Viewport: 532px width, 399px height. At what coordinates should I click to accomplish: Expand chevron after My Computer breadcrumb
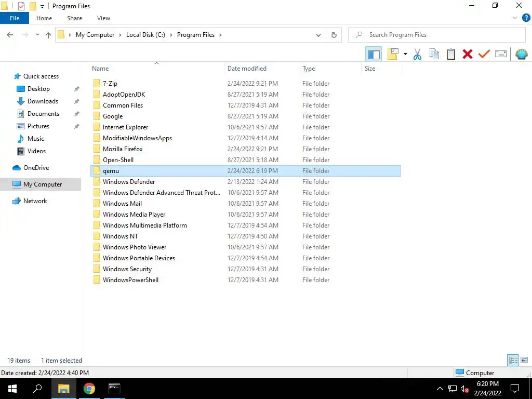click(120, 35)
